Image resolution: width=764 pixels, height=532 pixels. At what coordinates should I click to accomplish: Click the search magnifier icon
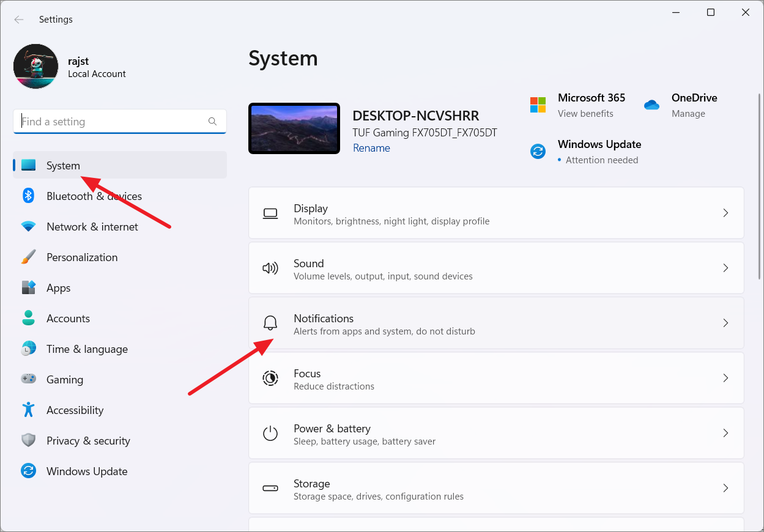click(x=212, y=121)
